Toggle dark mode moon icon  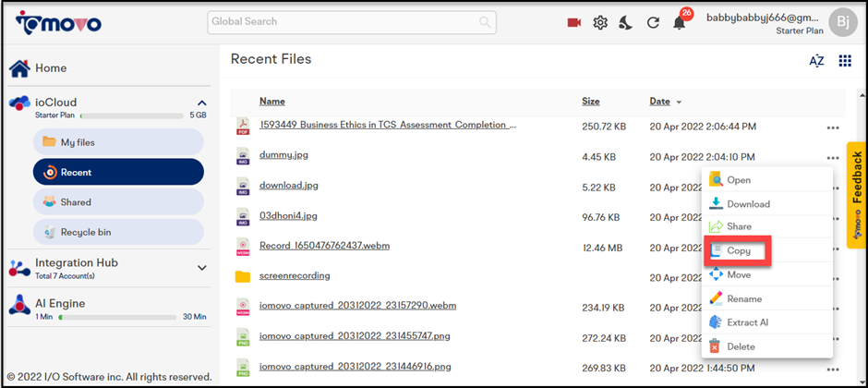coord(626,23)
